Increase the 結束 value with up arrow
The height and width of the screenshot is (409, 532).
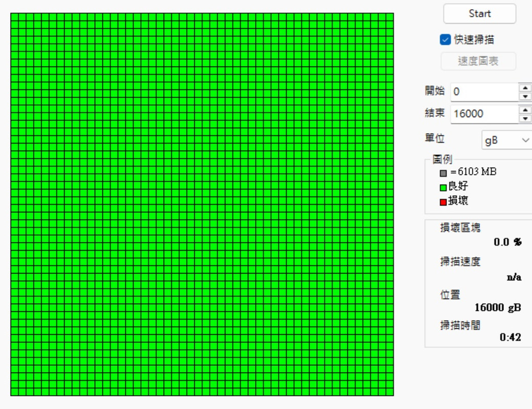point(525,110)
